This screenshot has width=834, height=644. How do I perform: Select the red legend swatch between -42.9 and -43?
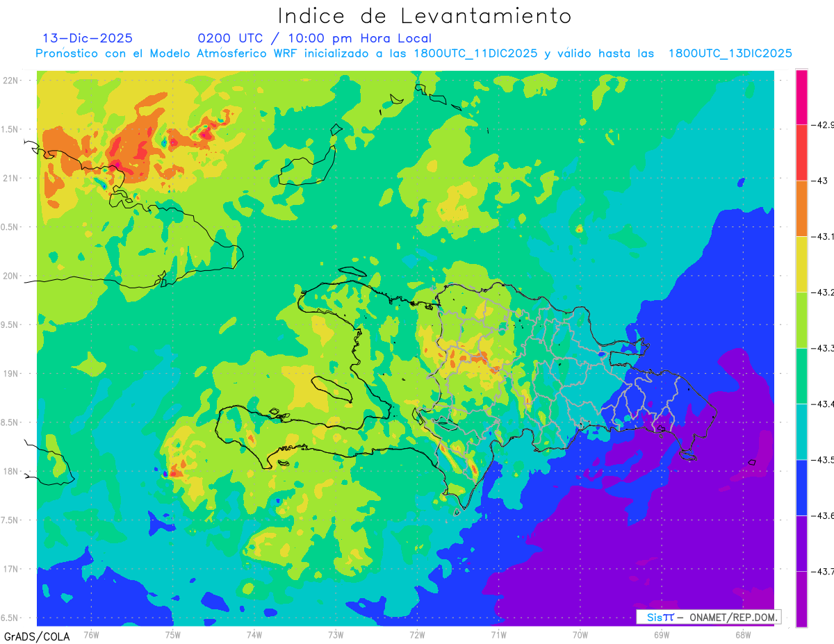801,153
